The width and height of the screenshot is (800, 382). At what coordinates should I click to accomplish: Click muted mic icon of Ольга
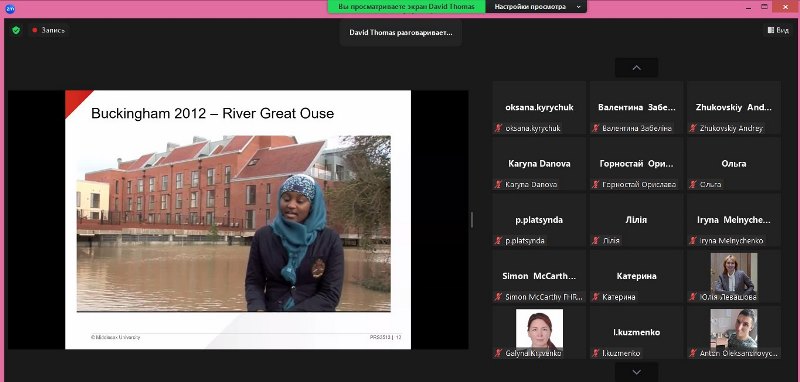point(693,184)
